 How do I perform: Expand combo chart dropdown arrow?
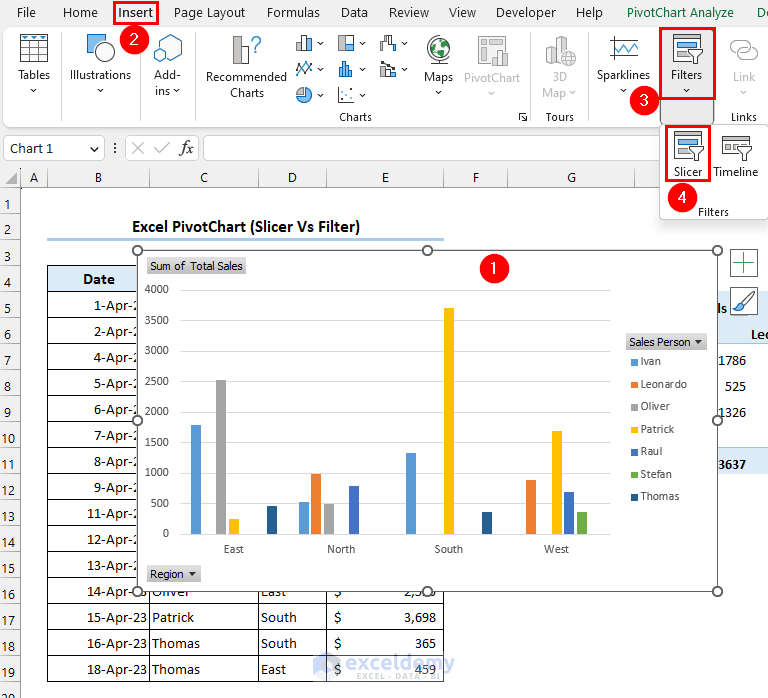point(405,69)
